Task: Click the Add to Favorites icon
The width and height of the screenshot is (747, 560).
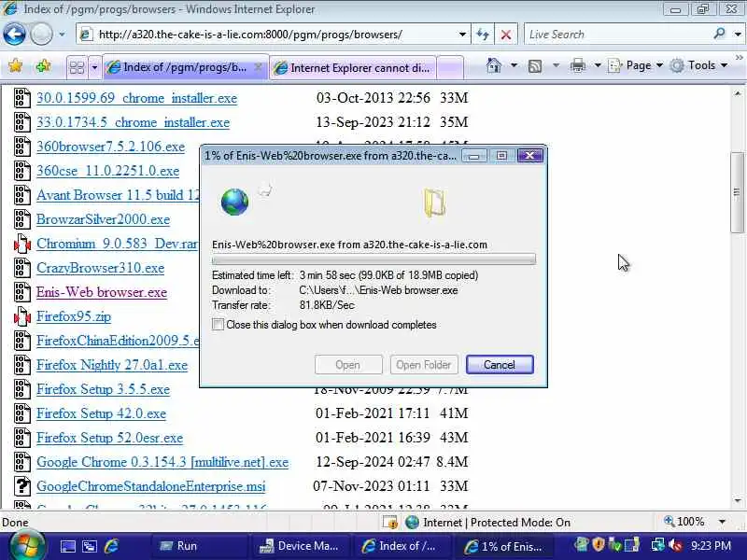Action: pyautogui.click(x=43, y=66)
